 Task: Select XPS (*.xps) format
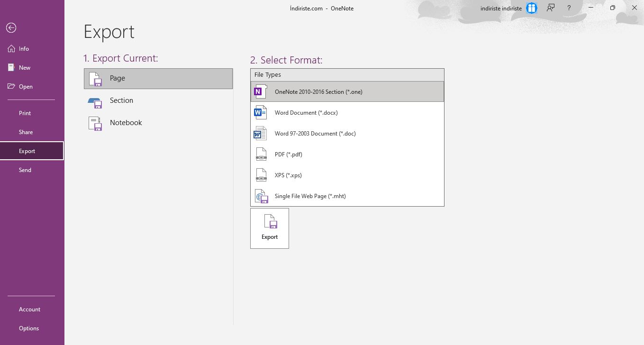[x=347, y=175]
